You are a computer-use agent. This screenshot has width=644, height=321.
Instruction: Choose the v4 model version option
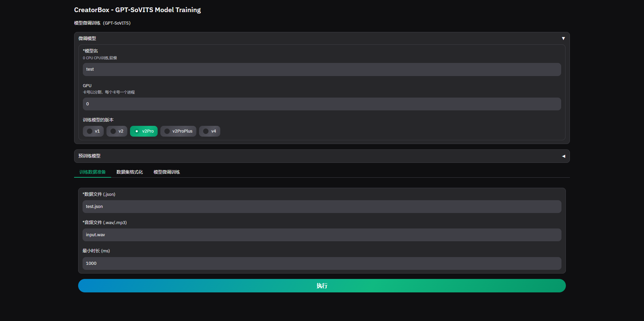(x=210, y=131)
